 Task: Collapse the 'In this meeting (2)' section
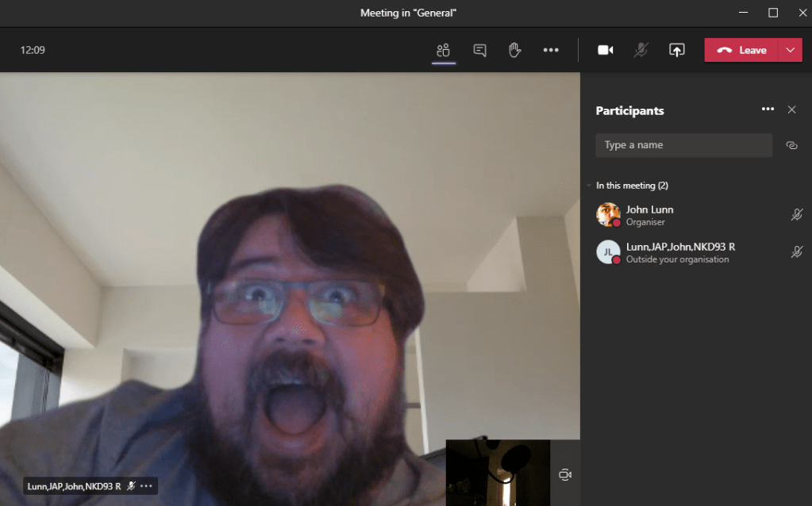(x=589, y=186)
